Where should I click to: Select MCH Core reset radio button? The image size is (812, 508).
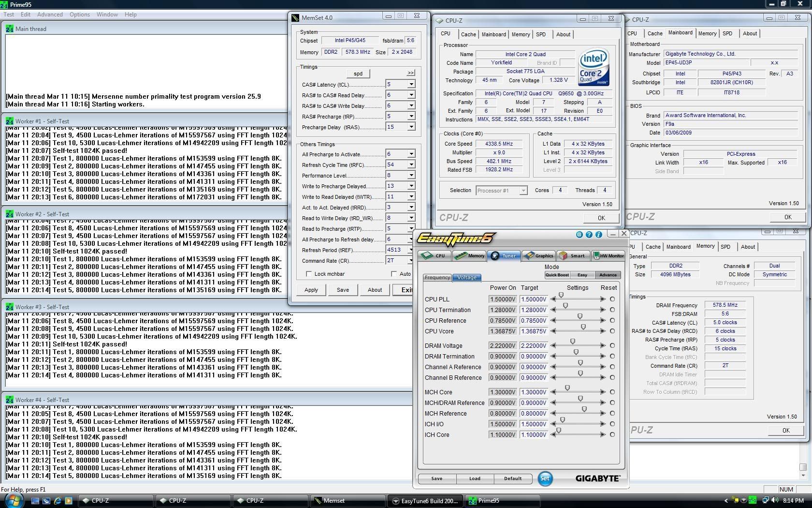[612, 392]
